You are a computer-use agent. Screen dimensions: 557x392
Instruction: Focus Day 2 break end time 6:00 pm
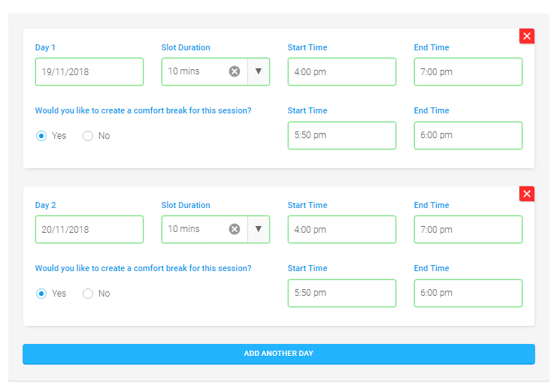point(468,293)
